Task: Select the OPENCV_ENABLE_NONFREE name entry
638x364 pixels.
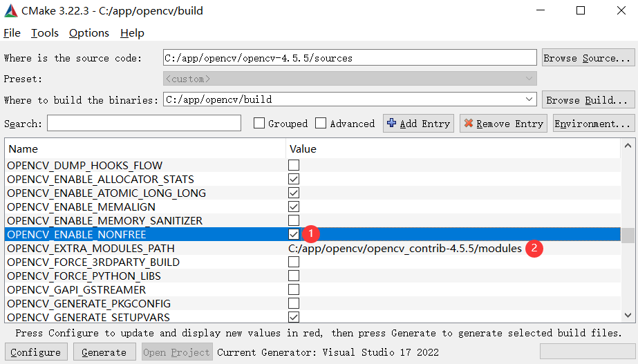Action: tap(77, 234)
